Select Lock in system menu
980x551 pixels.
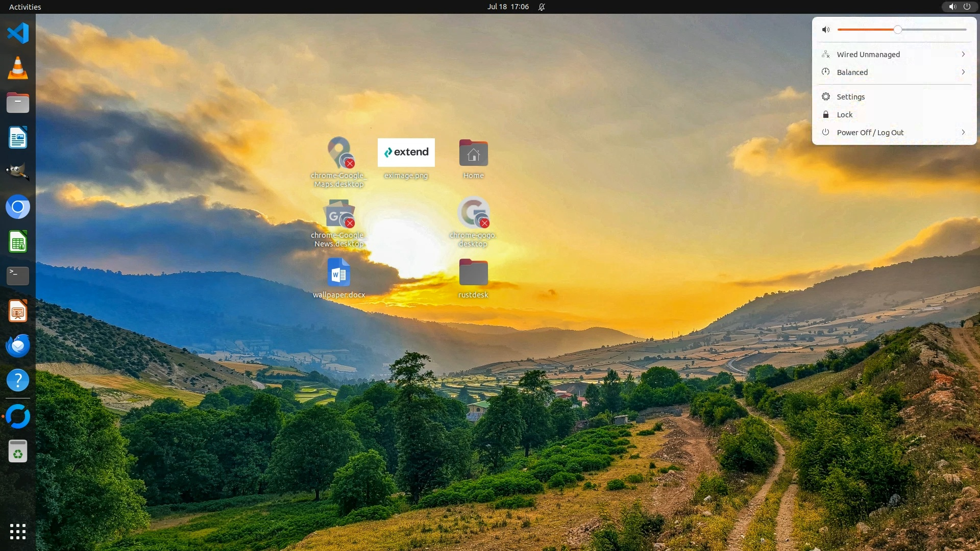[844, 115]
